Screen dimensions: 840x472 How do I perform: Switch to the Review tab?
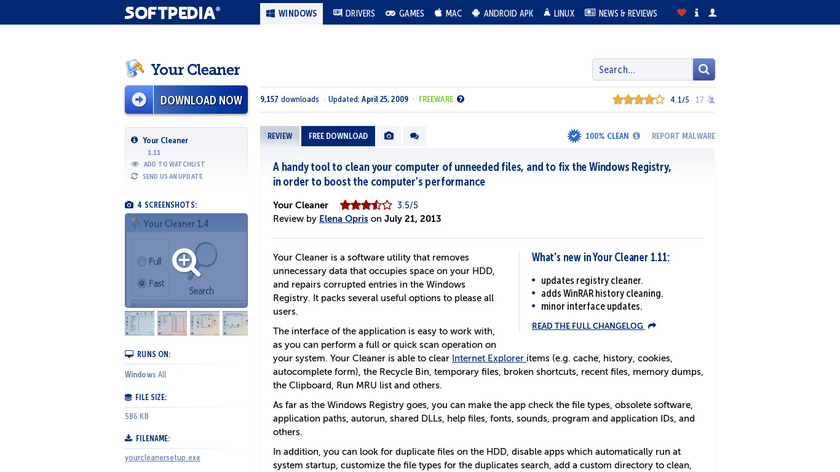280,136
